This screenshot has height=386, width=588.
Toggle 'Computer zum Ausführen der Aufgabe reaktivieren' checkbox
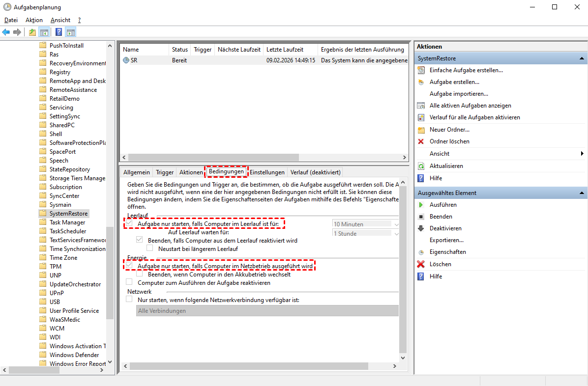click(129, 282)
